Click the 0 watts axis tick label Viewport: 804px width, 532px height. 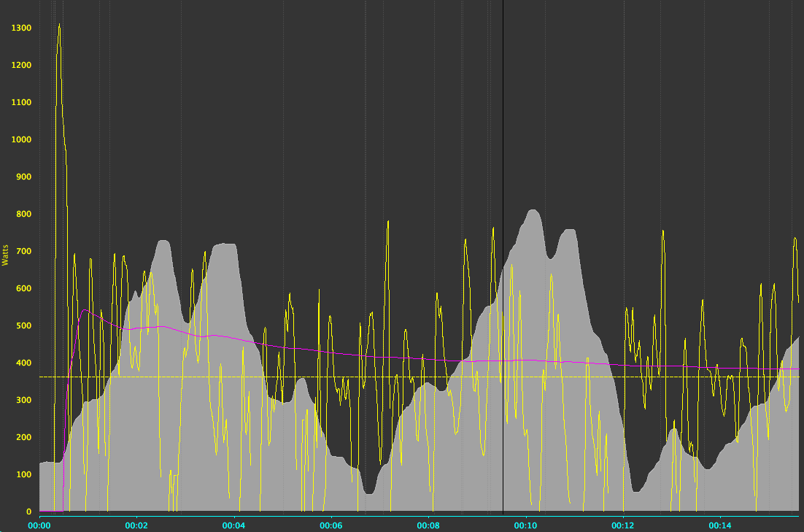point(28,512)
